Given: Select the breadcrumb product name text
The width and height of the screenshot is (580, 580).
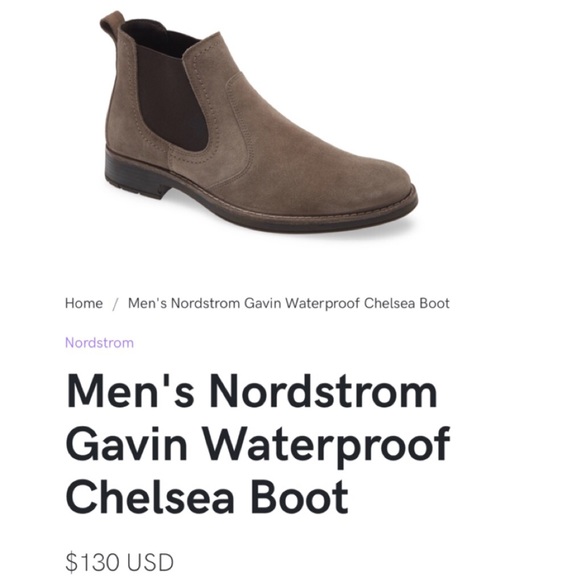Looking at the screenshot, I should tap(289, 303).
